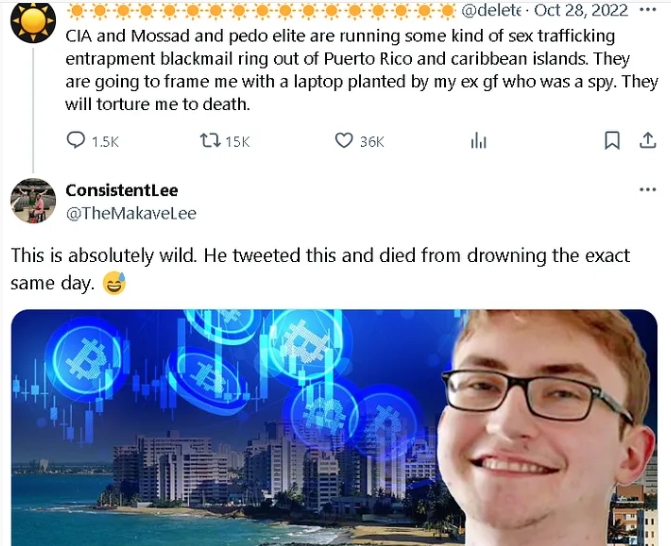Click the sun emoji display name row

tap(261, 11)
